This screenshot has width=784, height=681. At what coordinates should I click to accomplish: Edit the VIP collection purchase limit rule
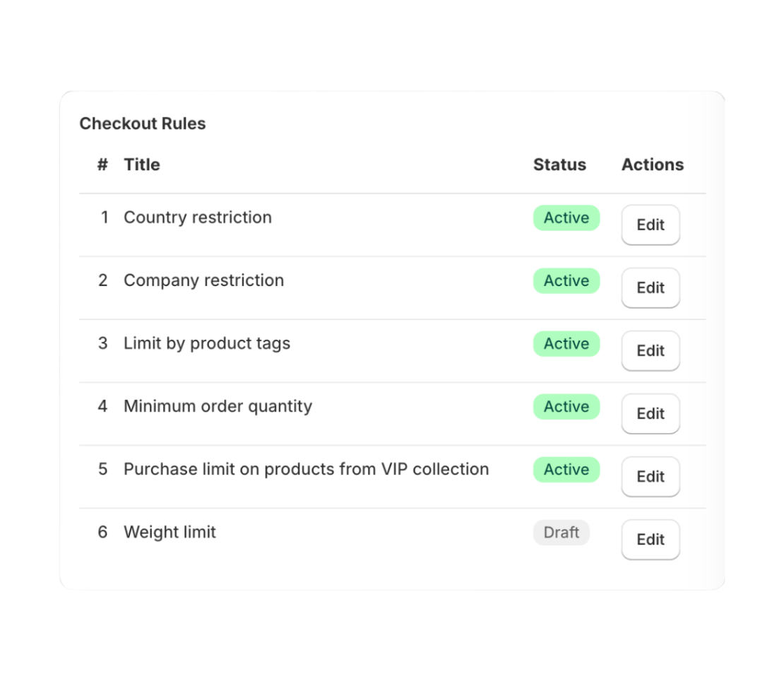tap(650, 476)
